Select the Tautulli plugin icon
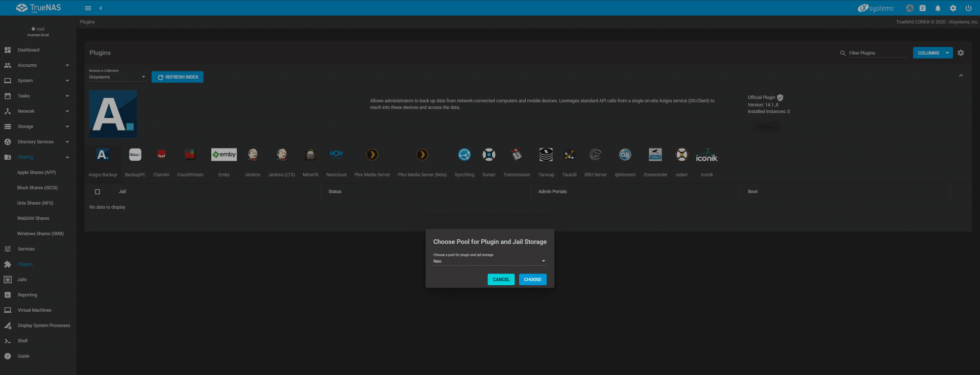Screen dimensions: 980x375 coord(569,155)
